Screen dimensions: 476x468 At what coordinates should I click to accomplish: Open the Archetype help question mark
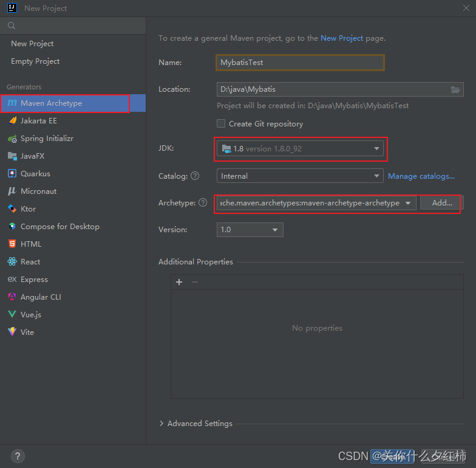point(203,203)
